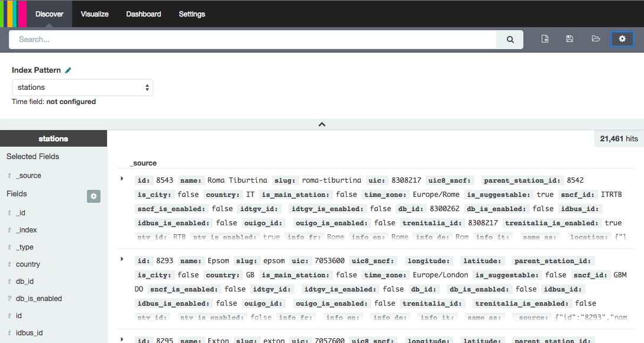This screenshot has height=343, width=644.
Task: Select the db_id field
Action: tap(25, 281)
